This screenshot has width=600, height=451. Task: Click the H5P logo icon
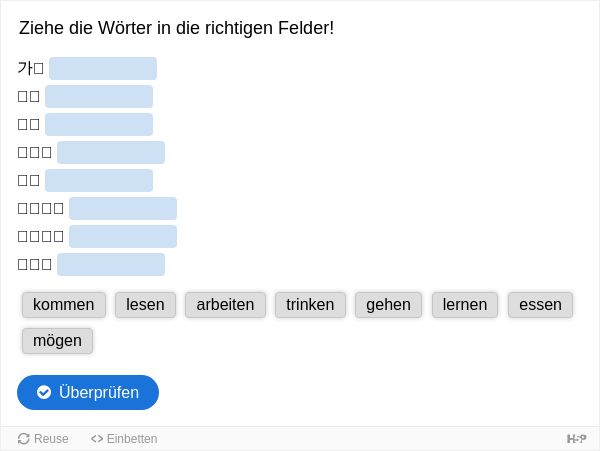coord(576,439)
